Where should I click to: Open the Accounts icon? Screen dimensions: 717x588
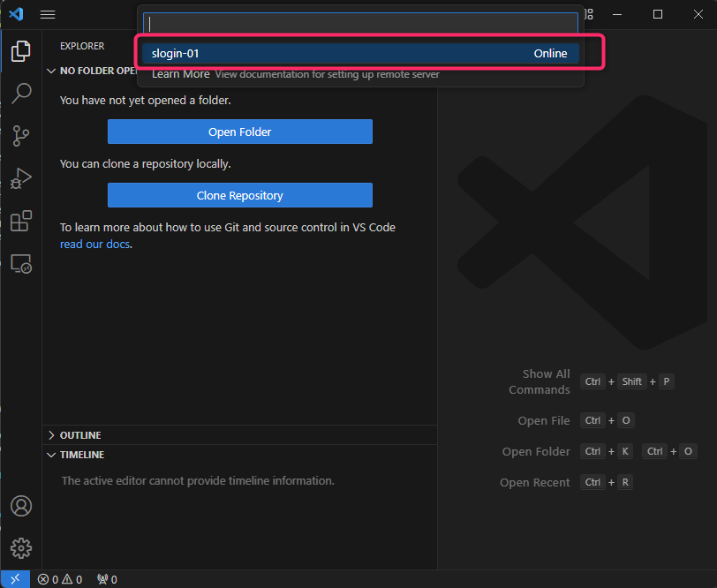20,506
